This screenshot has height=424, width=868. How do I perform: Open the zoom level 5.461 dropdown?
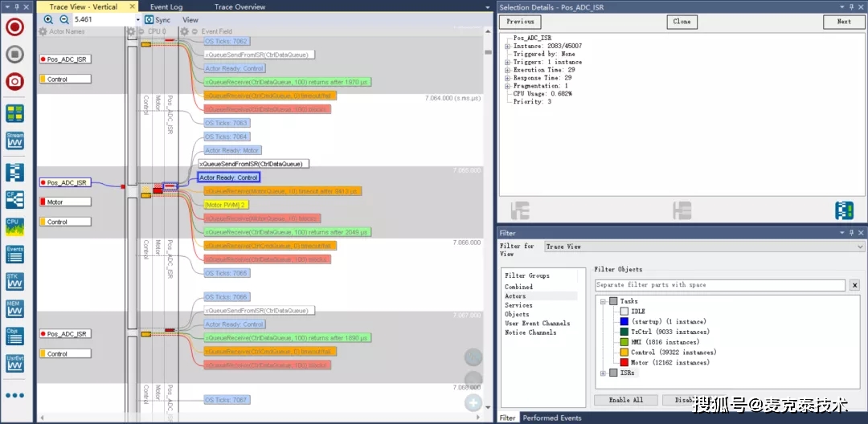click(138, 20)
